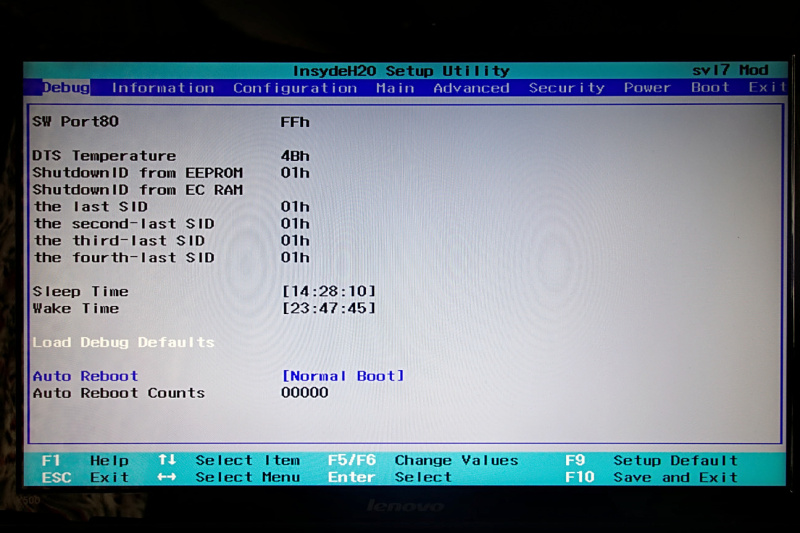Click the Wake Time value field
The width and height of the screenshot is (800, 533).
[x=329, y=308]
